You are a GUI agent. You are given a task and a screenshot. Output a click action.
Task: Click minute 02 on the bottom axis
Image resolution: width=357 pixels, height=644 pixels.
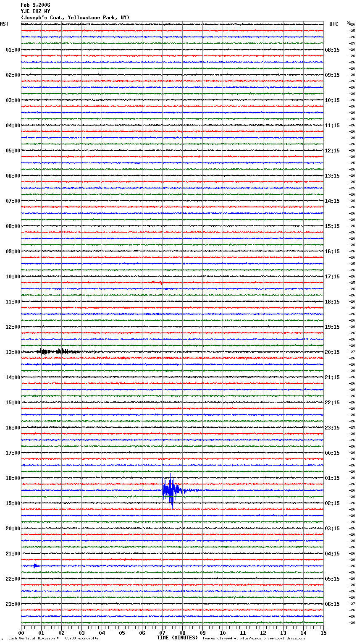pos(61,633)
